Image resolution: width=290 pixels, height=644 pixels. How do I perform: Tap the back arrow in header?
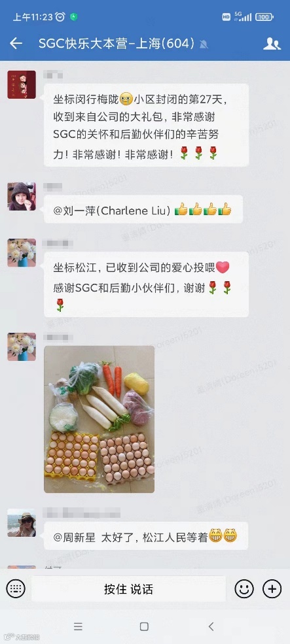[x=16, y=43]
